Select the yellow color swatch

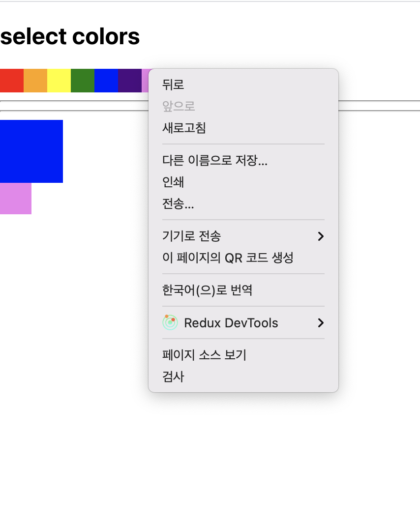tap(59, 81)
